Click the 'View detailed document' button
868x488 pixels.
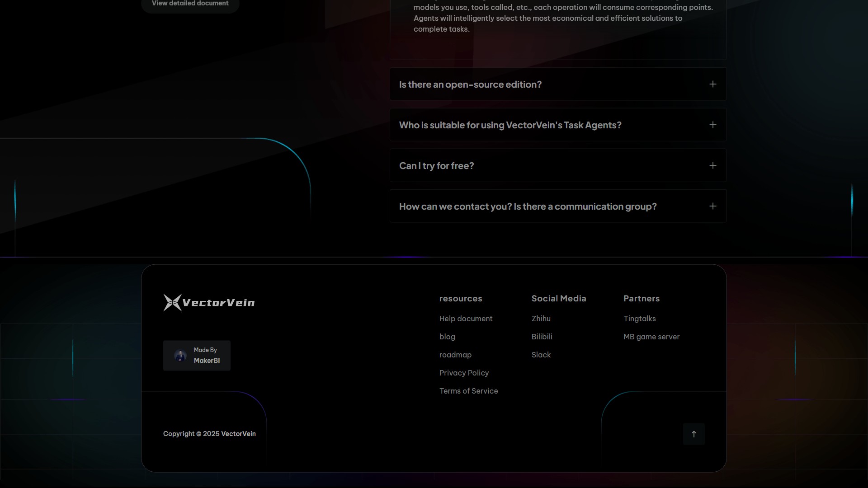190,4
